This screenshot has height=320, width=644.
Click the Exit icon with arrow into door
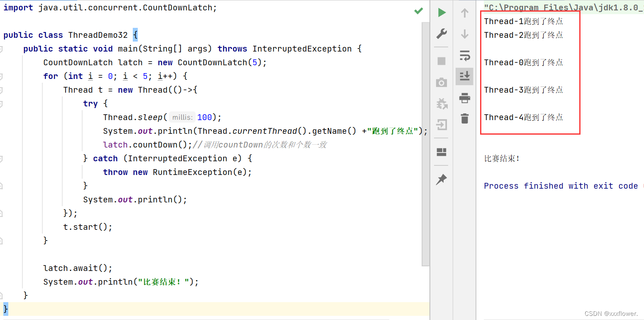pyautogui.click(x=442, y=124)
